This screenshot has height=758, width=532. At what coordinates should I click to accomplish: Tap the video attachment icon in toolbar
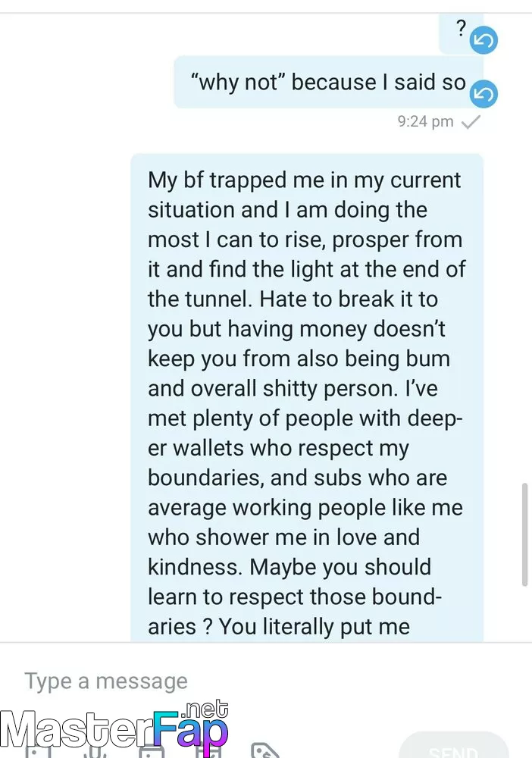(x=152, y=752)
